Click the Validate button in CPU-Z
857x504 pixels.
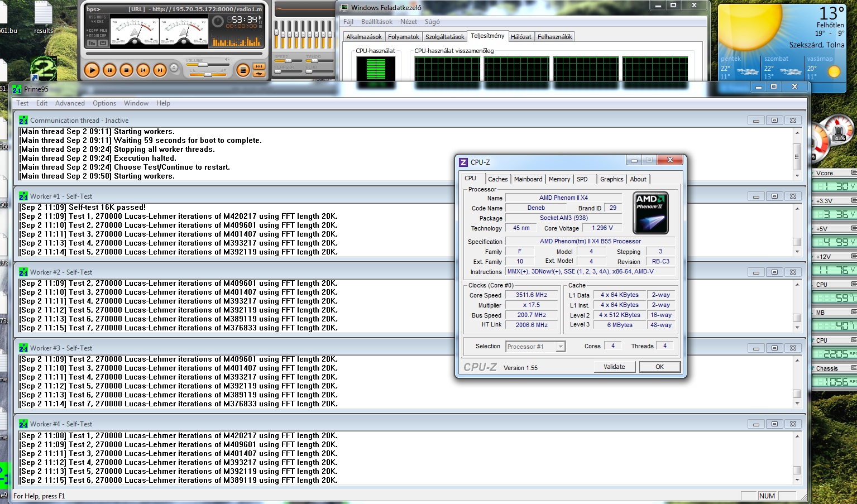(614, 367)
